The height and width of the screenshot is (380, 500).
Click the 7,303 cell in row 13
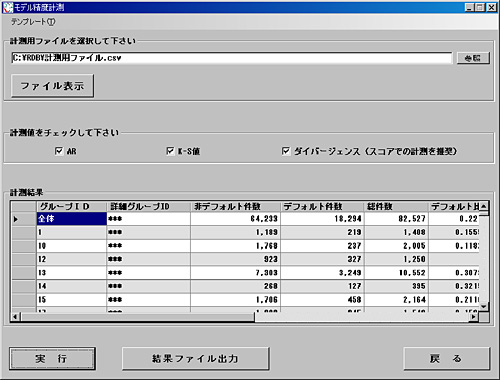click(x=235, y=273)
